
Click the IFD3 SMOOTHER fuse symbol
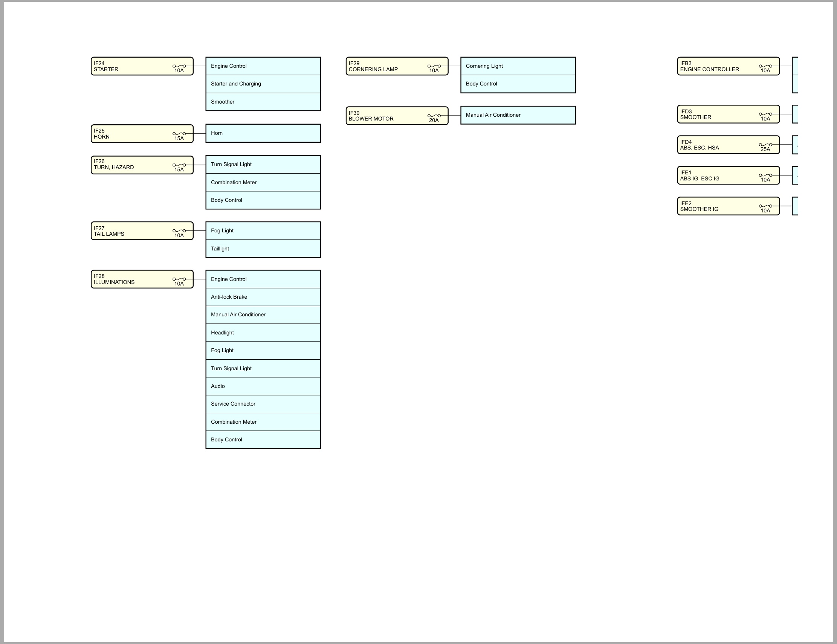[x=765, y=114]
